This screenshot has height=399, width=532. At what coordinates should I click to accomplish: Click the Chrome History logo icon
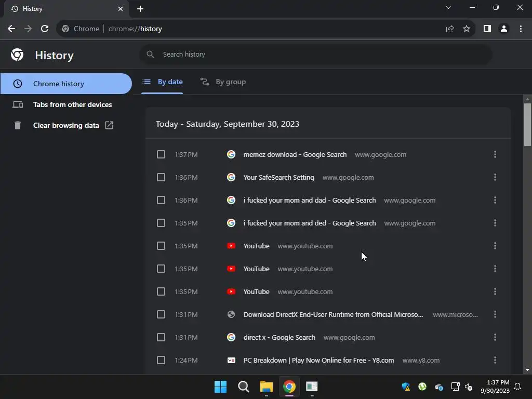coord(17,55)
